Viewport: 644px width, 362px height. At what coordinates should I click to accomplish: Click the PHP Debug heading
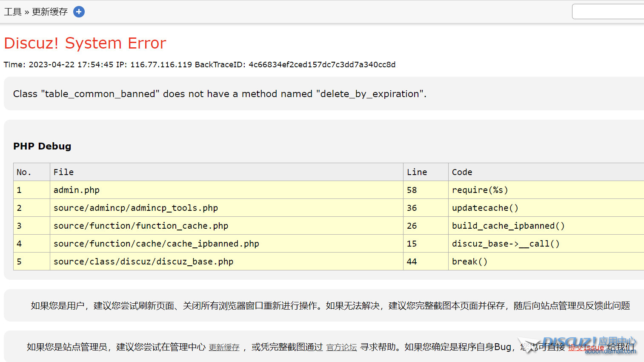pyautogui.click(x=42, y=146)
